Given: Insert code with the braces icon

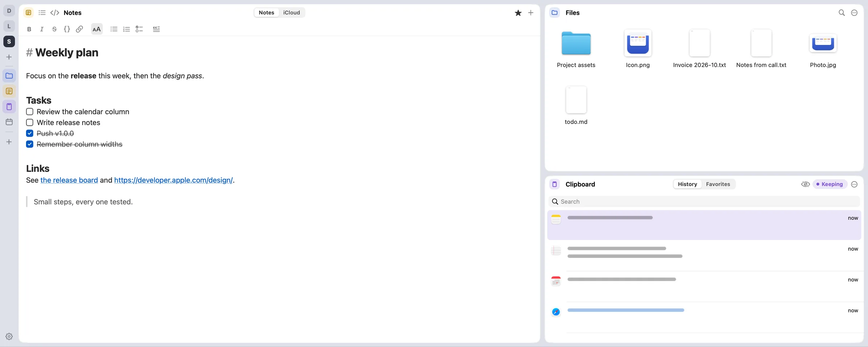Looking at the screenshot, I should pos(67,29).
